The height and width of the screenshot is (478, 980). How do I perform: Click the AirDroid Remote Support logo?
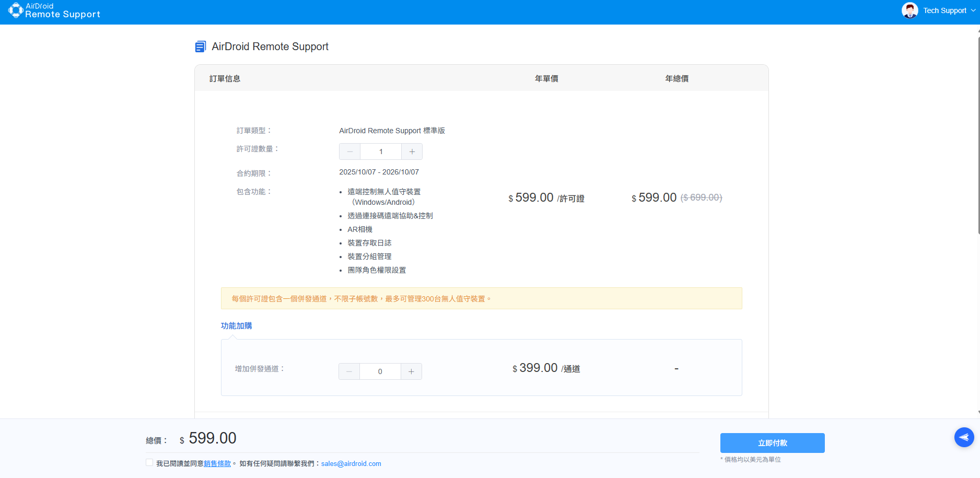point(54,10)
